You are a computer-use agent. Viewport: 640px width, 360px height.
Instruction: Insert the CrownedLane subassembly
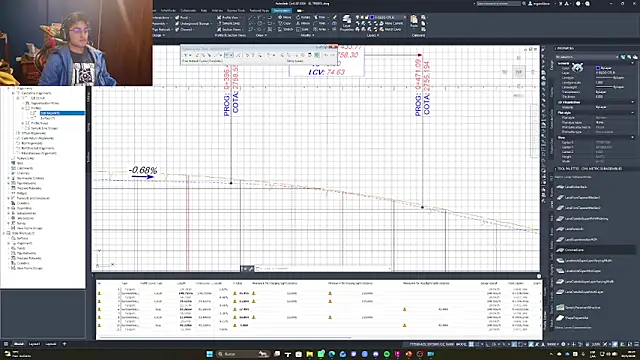pos(571,250)
